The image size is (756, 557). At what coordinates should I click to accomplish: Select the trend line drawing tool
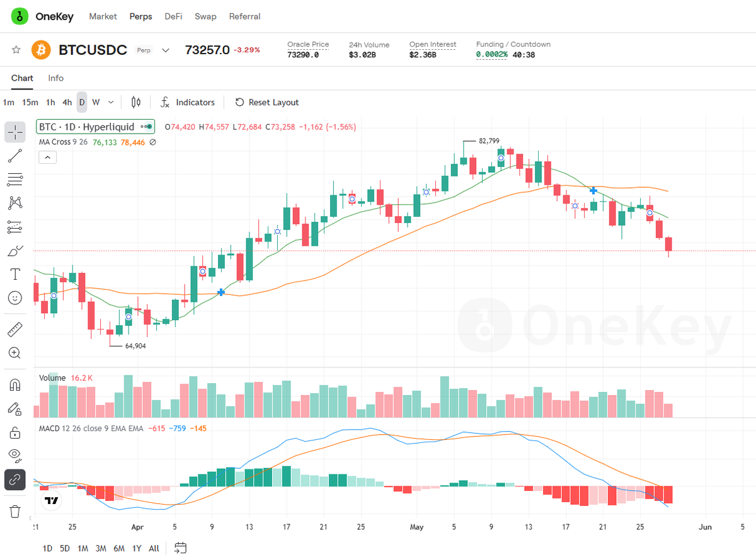(x=15, y=156)
